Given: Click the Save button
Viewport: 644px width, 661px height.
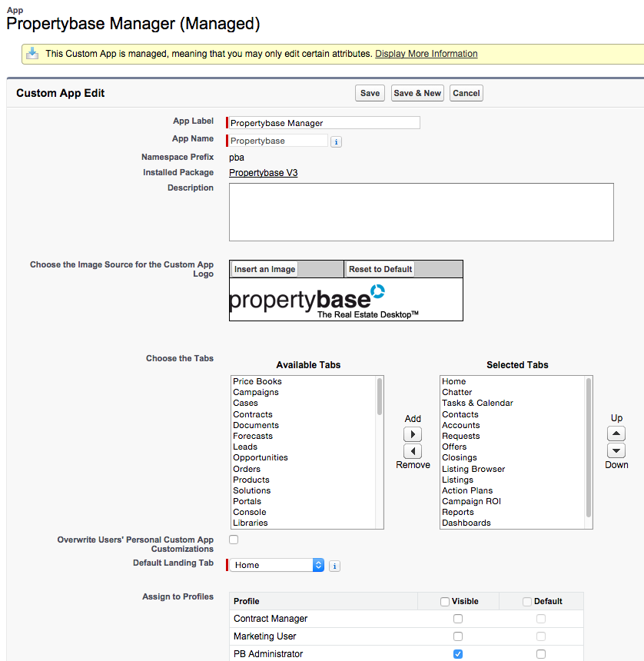Looking at the screenshot, I should [370, 93].
